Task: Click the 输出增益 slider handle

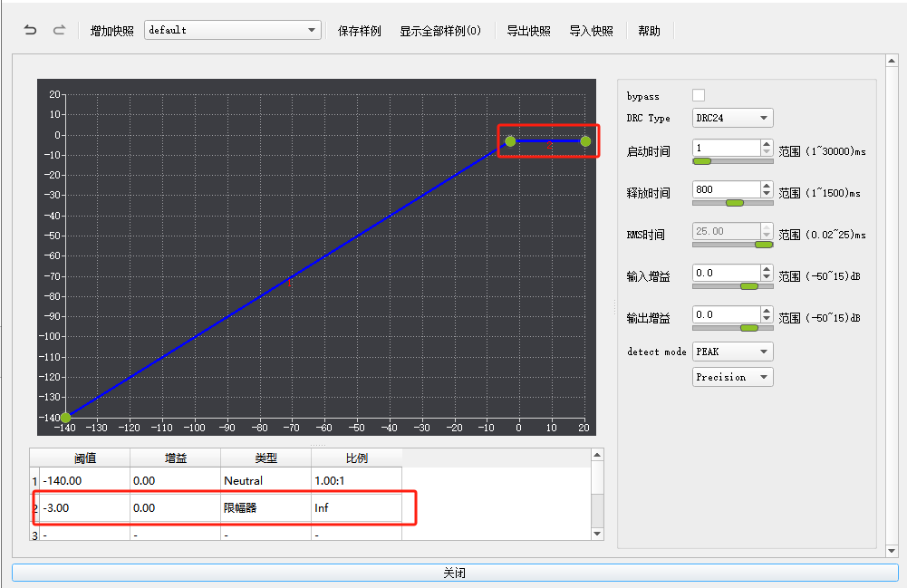Action: (x=749, y=328)
